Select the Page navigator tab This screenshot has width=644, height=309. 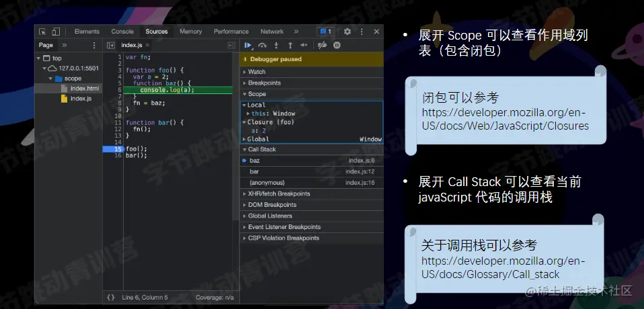(46, 45)
